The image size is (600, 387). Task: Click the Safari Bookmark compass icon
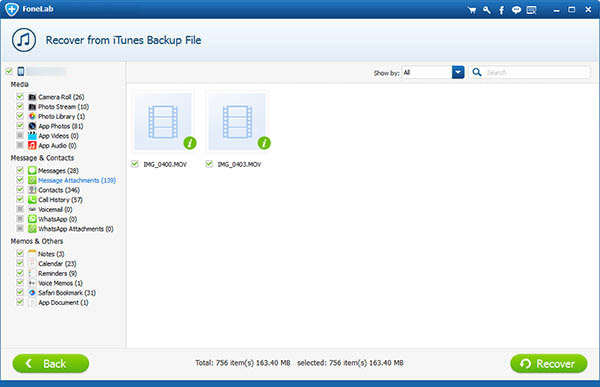(x=32, y=292)
